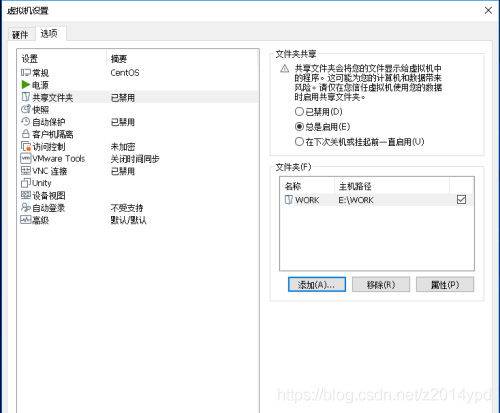
Task: Select the 常规 settings row text
Action: [x=40, y=73]
